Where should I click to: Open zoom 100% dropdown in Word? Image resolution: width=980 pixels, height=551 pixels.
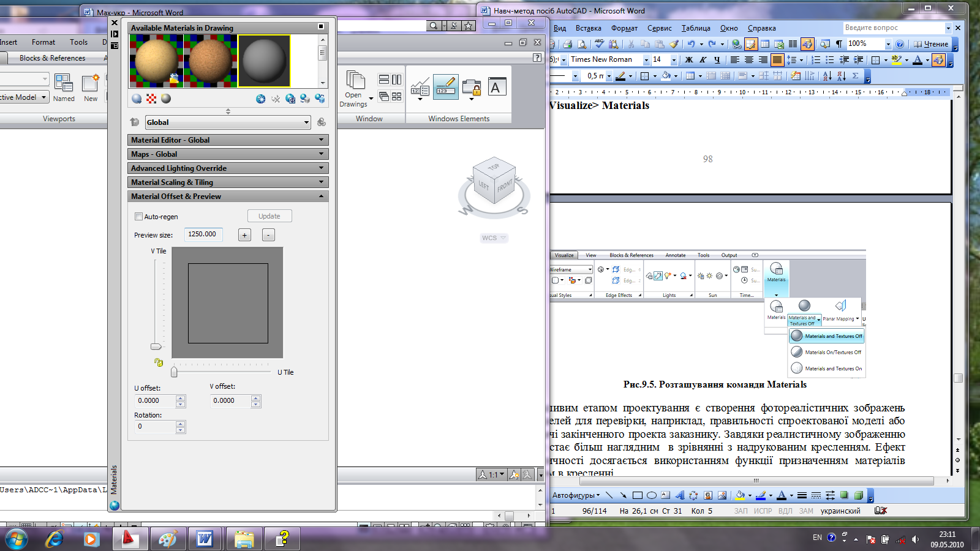click(888, 44)
